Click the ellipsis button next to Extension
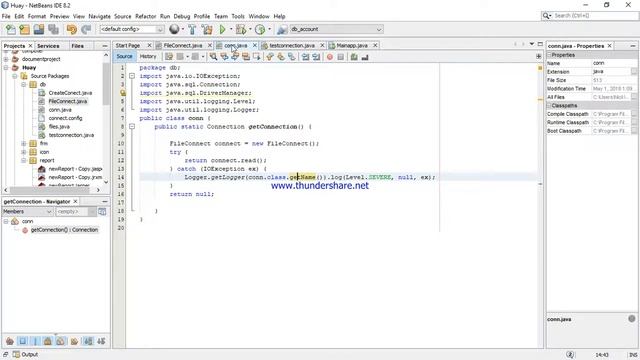Image resolution: width=640 pixels, height=360 pixels. 633,72
